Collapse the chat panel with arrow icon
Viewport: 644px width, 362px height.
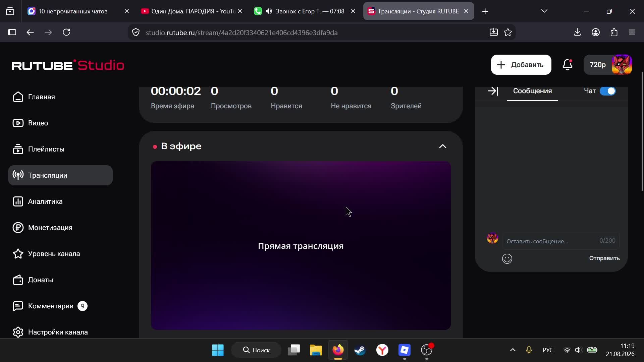493,91
